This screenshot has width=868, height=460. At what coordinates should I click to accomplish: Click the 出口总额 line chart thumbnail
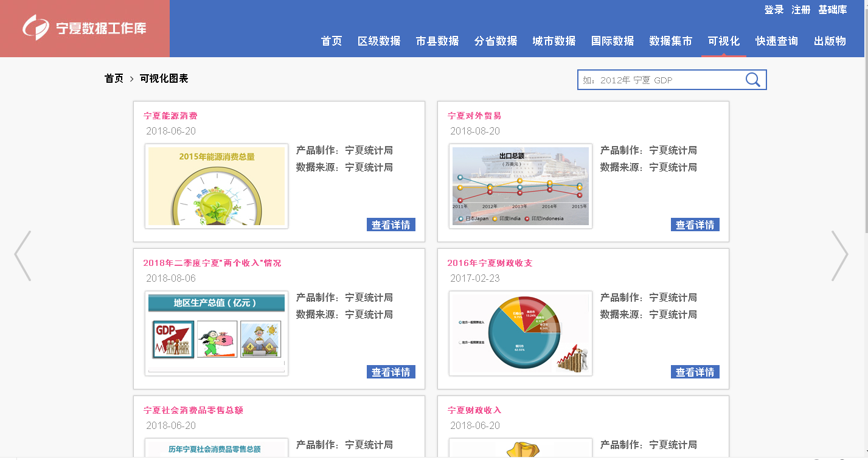521,186
